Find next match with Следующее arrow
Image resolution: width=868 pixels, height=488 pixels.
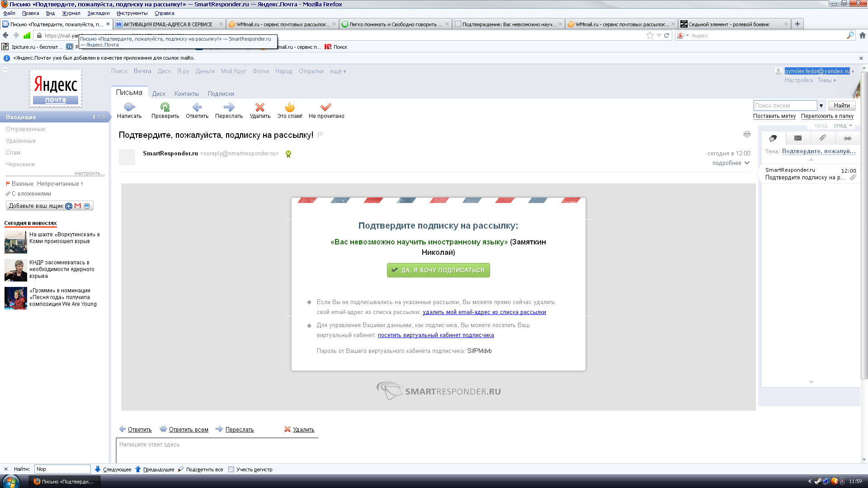[113, 469]
